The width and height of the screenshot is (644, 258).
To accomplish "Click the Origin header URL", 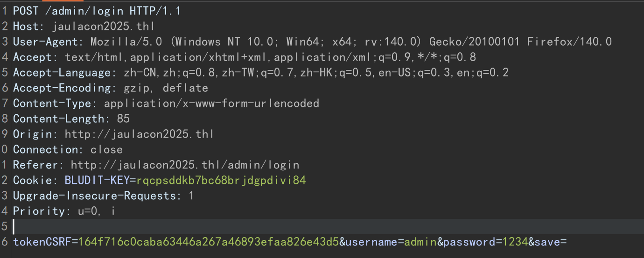I will point(139,134).
